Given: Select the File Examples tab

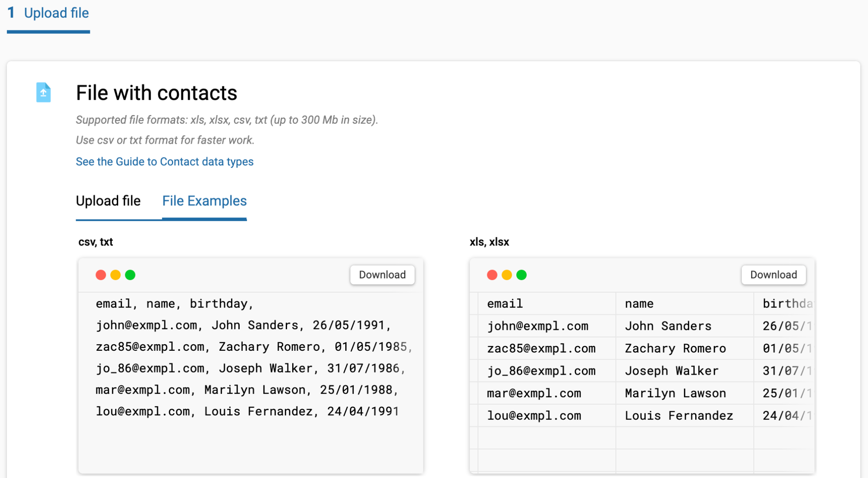Looking at the screenshot, I should [x=205, y=201].
